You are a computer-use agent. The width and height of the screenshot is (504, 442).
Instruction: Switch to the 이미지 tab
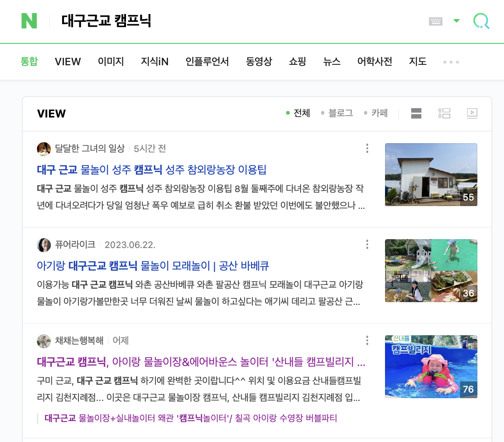pos(111,62)
